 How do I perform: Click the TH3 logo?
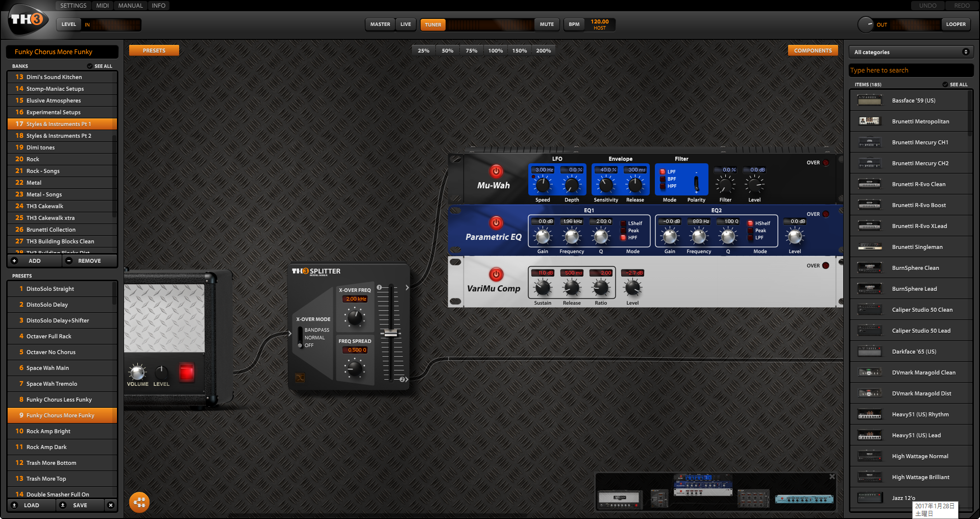[28, 19]
